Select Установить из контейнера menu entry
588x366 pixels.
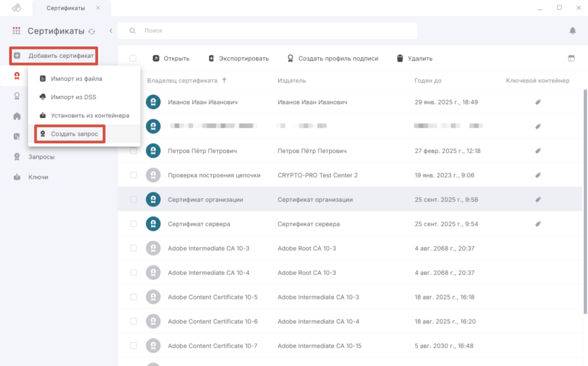click(x=84, y=115)
